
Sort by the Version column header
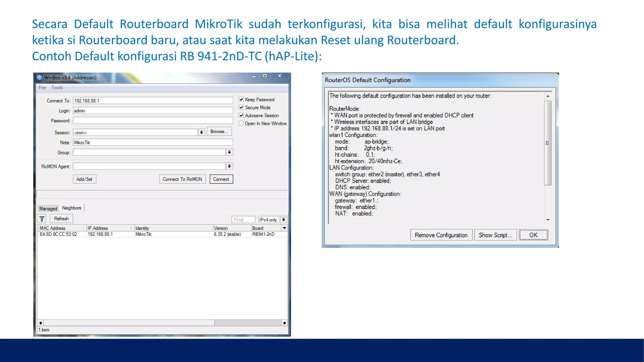tap(232, 228)
